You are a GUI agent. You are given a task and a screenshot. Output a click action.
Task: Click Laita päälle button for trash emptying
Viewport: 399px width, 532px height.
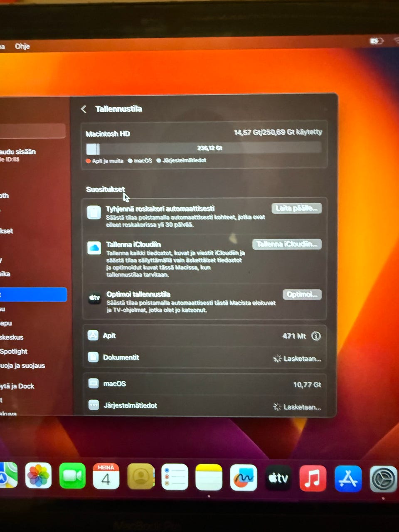(296, 208)
